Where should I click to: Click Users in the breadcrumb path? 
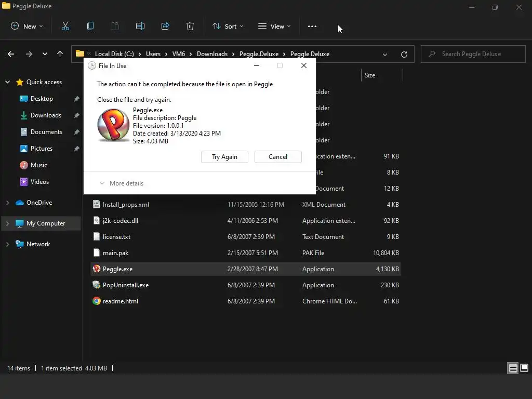[153, 54]
